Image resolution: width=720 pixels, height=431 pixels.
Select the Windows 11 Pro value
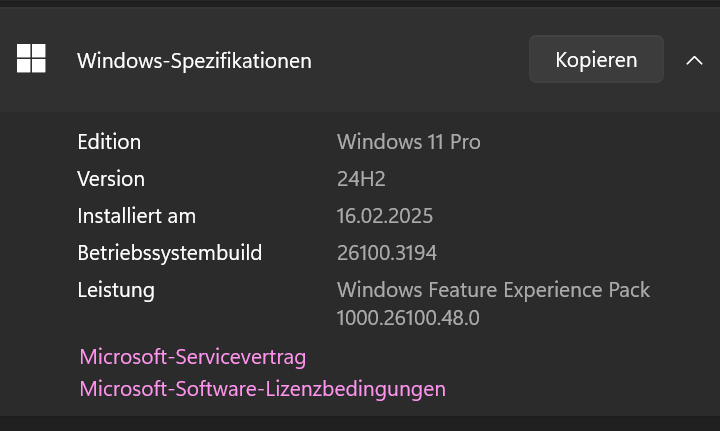click(408, 142)
